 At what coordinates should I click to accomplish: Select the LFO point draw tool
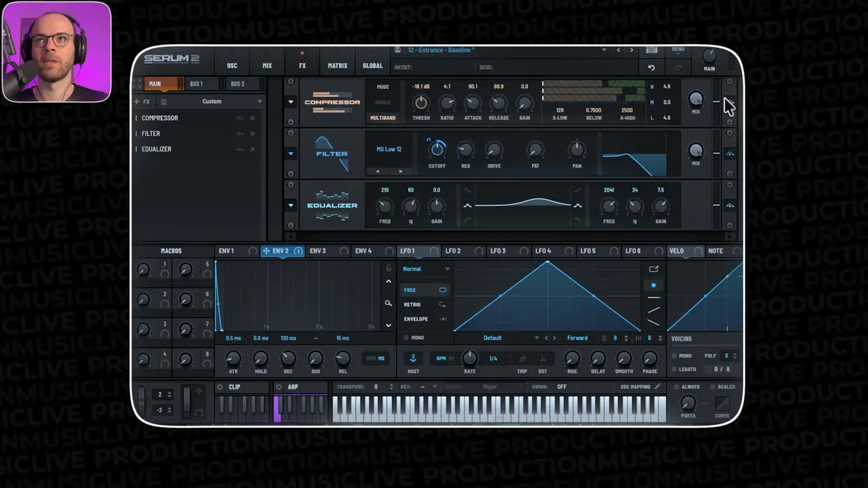tap(653, 285)
